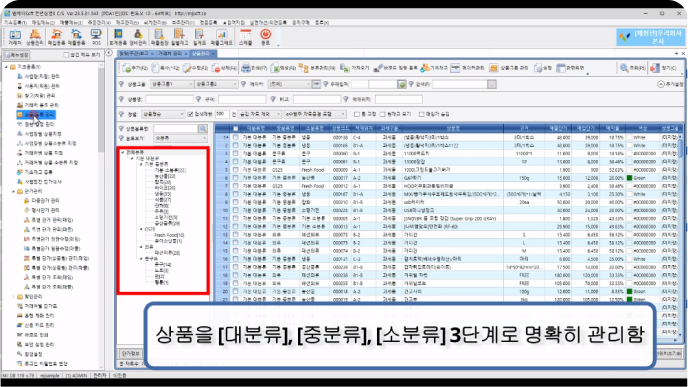Open the 일계표 toolbar icon

point(199,37)
